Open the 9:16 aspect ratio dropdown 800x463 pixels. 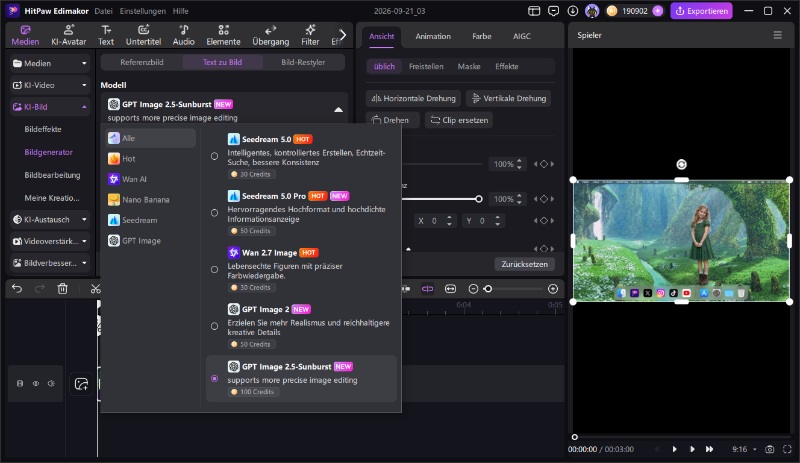(x=744, y=449)
